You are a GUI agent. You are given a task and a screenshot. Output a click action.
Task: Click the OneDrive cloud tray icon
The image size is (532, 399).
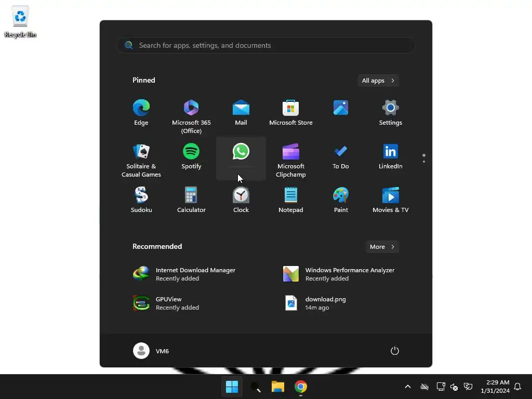(x=424, y=387)
